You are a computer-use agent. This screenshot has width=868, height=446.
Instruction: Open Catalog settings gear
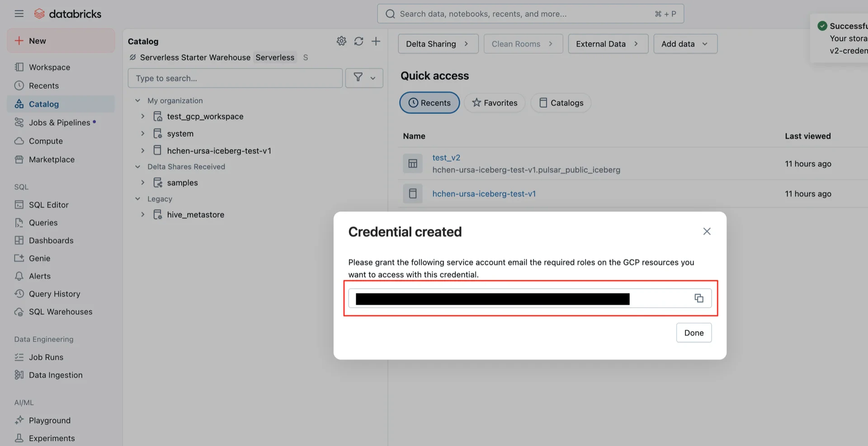tap(341, 41)
